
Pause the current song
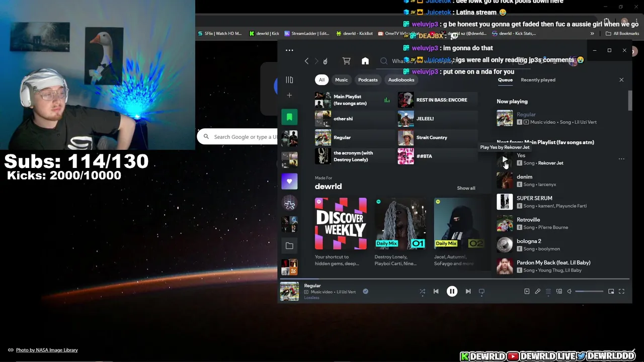452,292
